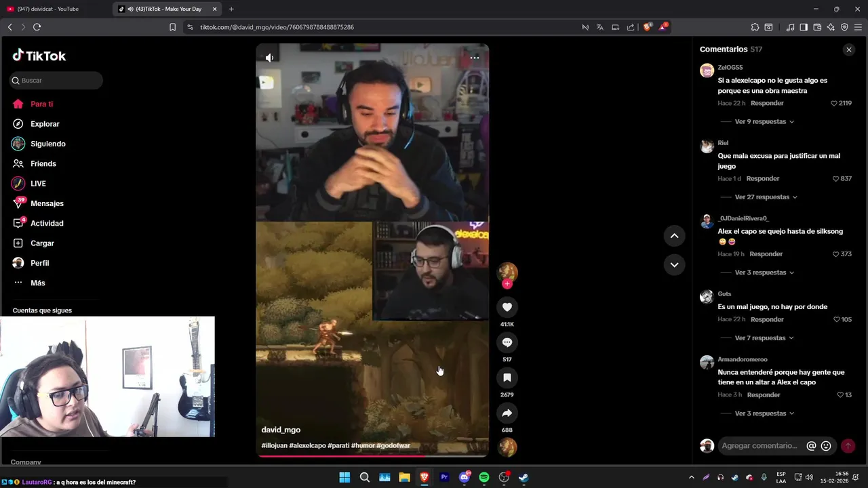Like ZelOG55's comment with 2119 likes
This screenshot has height=488, width=868.
tap(834, 103)
